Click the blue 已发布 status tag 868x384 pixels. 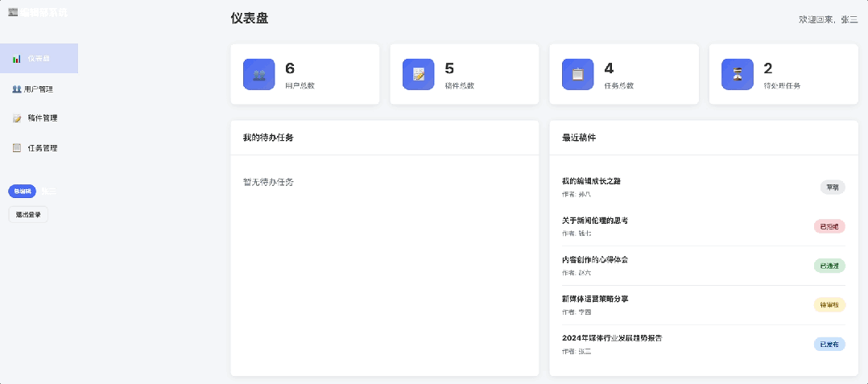[x=829, y=345]
